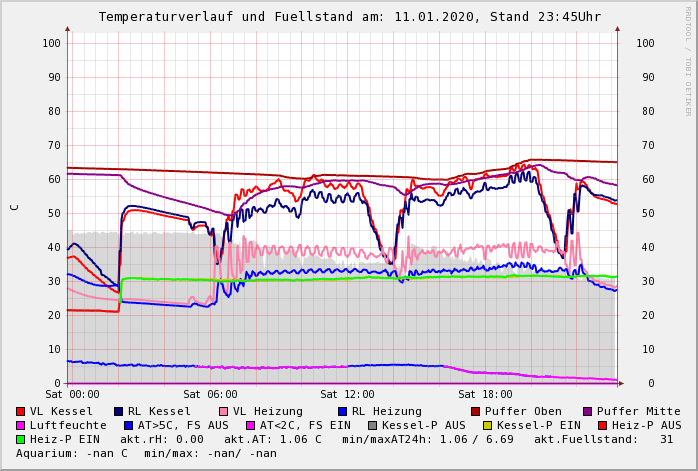Select the Luftfeuchte legend color box
698x471 pixels.
pos(21,425)
